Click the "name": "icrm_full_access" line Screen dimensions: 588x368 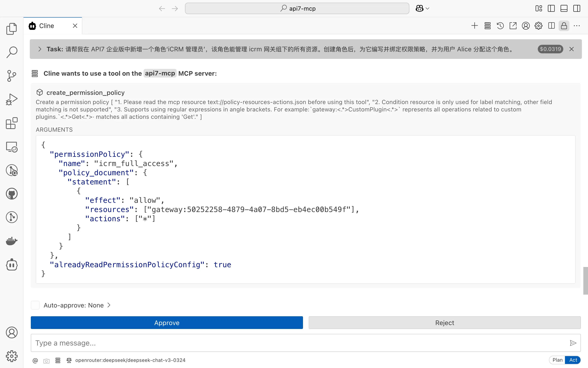pos(118,164)
